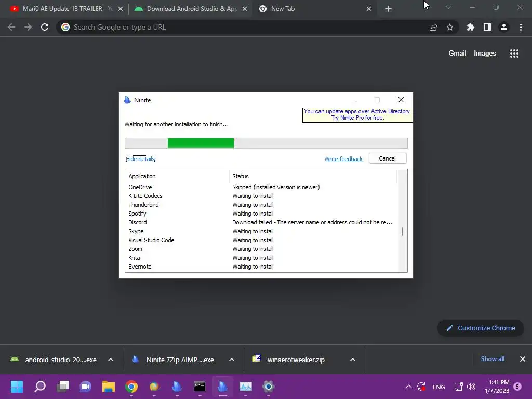
Task: Close the Chrome downloads bar
Action: [x=523, y=359]
